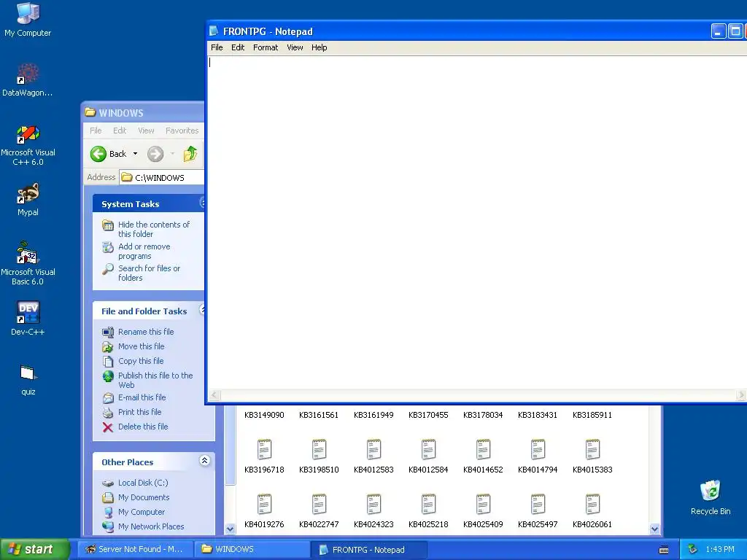Select the KB4025218 log file icon

click(x=428, y=505)
